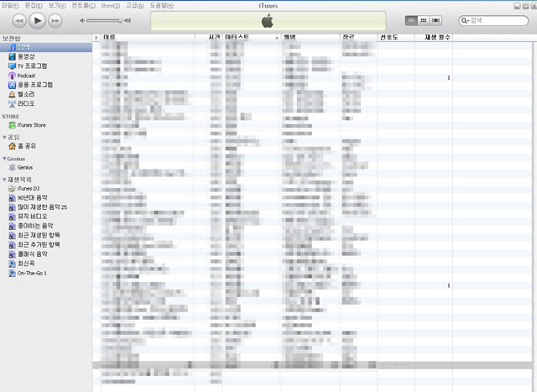537x392 pixels.
Task: Open the search magnifier dropdown
Action: click(465, 20)
